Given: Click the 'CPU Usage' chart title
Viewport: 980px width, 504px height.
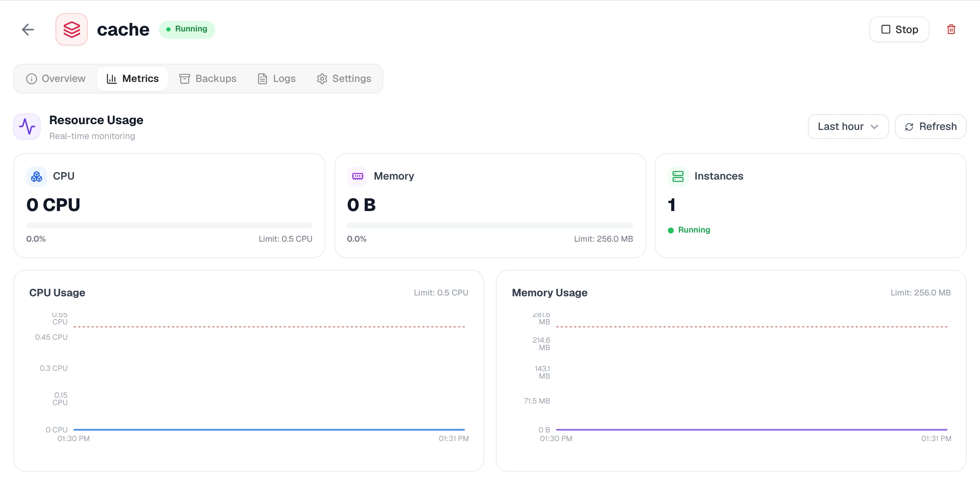Looking at the screenshot, I should click(x=57, y=293).
